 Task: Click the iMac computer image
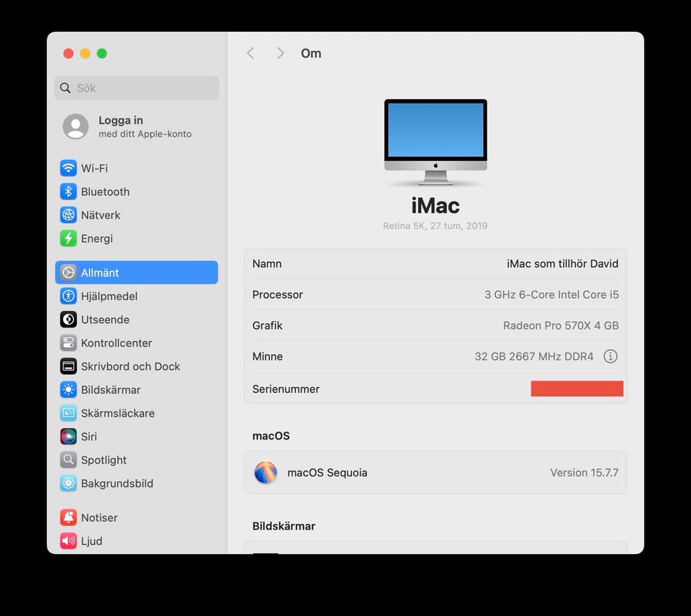pyautogui.click(x=435, y=142)
